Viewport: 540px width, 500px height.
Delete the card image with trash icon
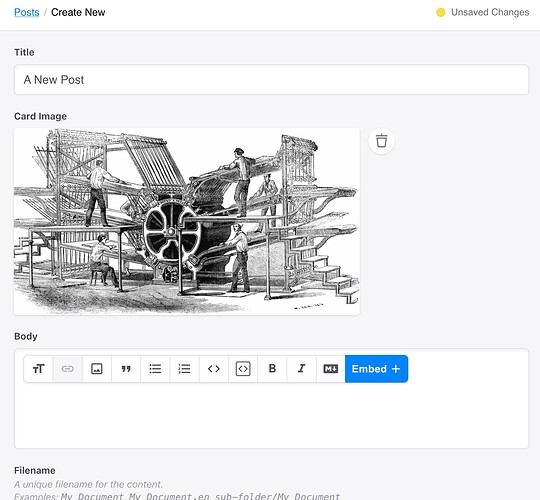381,141
